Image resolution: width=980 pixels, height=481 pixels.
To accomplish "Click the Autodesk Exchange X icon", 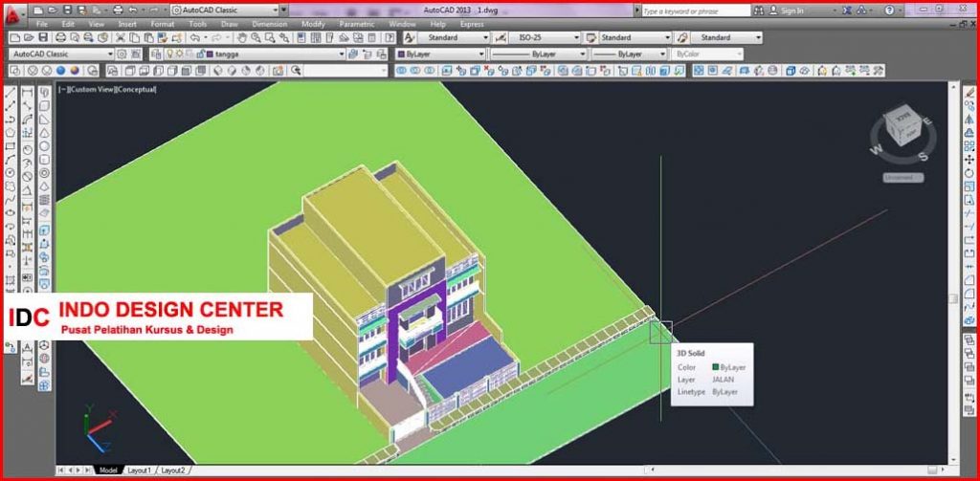I will pos(846,11).
